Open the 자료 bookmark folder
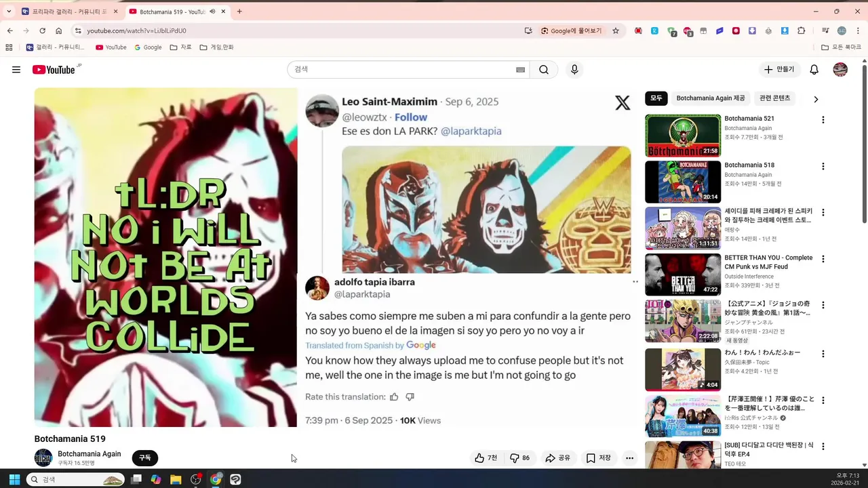The image size is (868, 488). (x=180, y=47)
